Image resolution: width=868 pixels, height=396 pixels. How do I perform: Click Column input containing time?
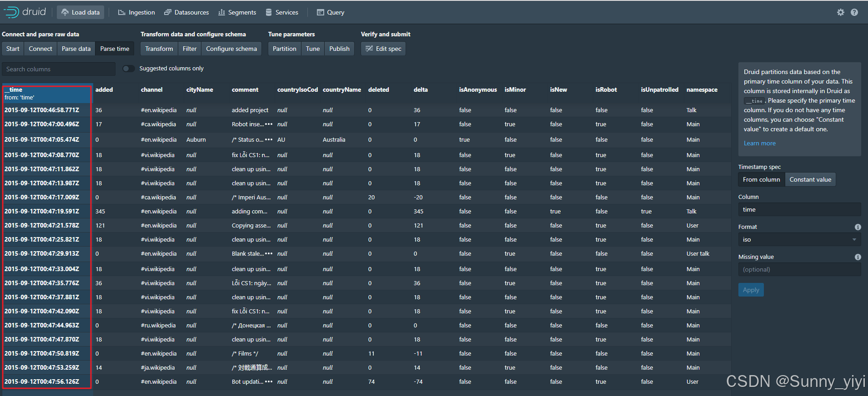799,210
